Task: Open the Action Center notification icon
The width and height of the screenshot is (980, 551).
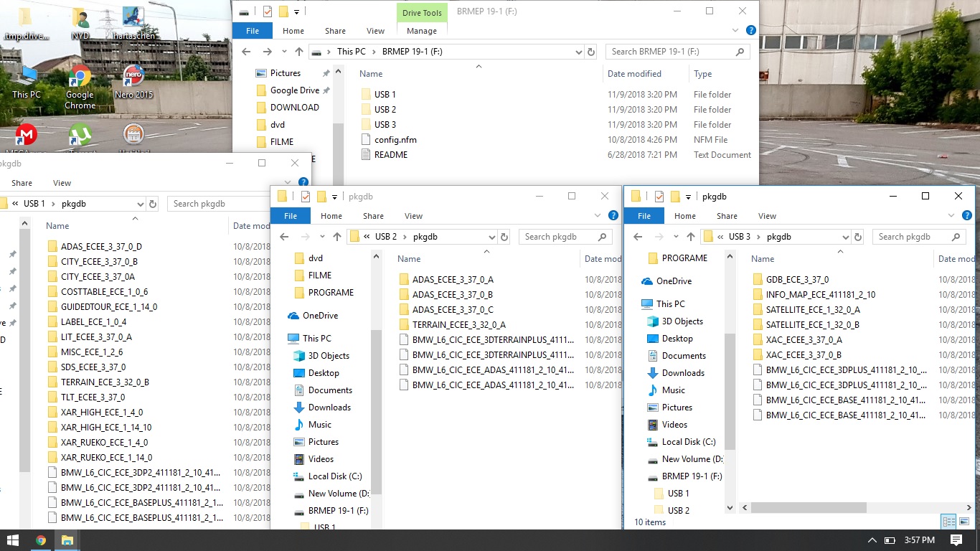Action: pyautogui.click(x=956, y=540)
